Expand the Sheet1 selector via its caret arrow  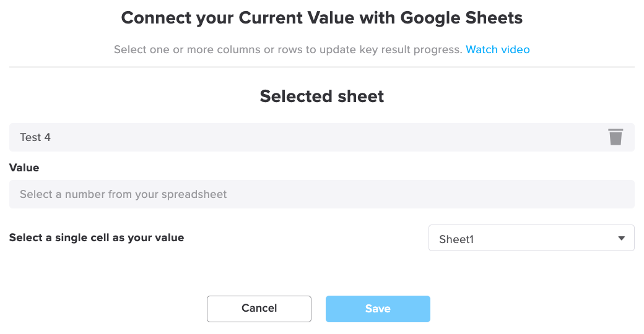[x=622, y=238]
